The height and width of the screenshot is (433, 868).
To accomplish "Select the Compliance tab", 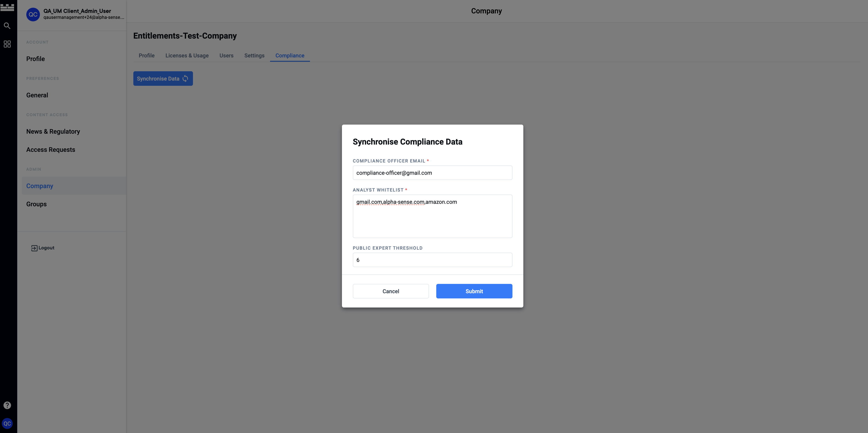I will tap(290, 55).
